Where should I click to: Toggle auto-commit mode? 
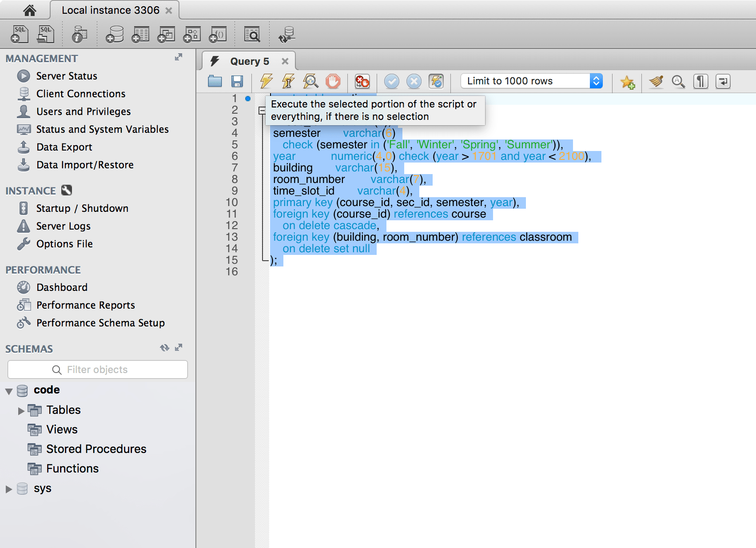tap(436, 82)
